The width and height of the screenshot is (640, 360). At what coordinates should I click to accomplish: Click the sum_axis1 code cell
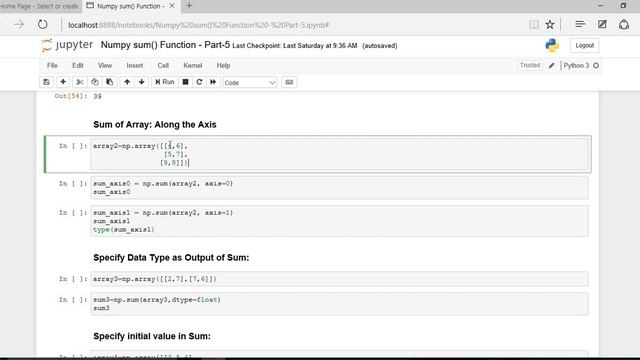340,221
